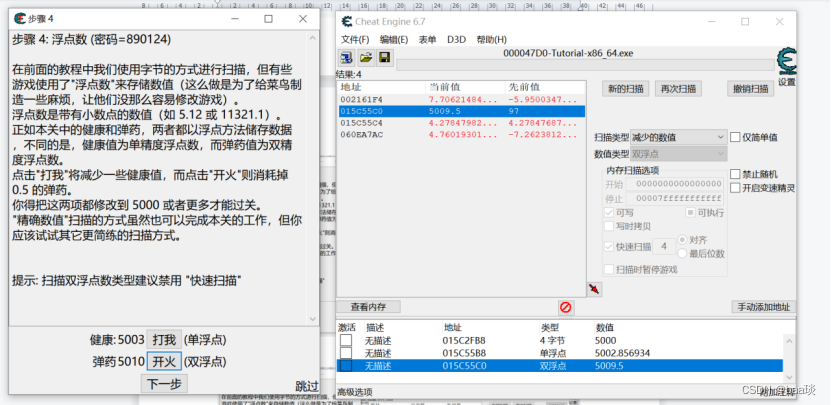Click the fast scan alignment field showing 4

pyautogui.click(x=664, y=246)
